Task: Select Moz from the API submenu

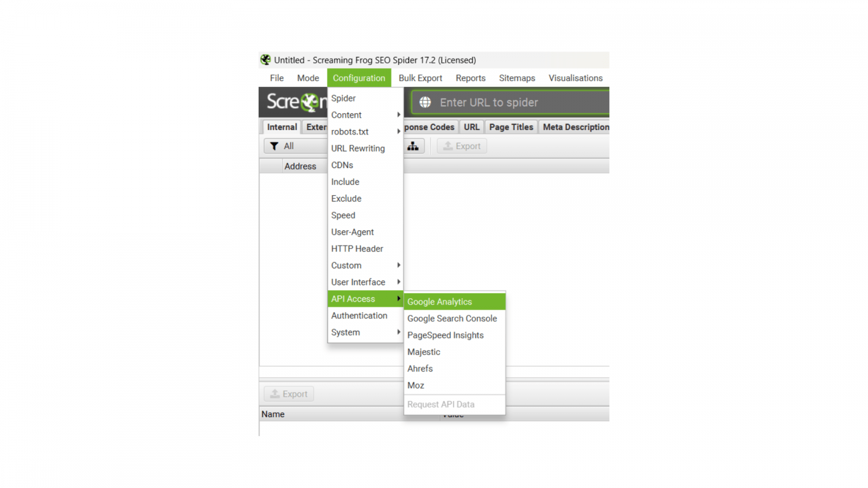Action: point(455,386)
